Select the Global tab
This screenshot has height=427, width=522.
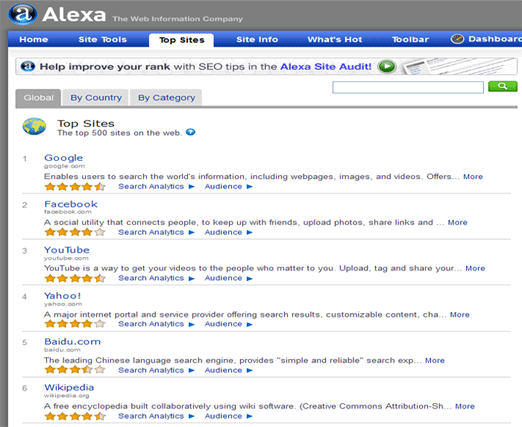coord(38,98)
